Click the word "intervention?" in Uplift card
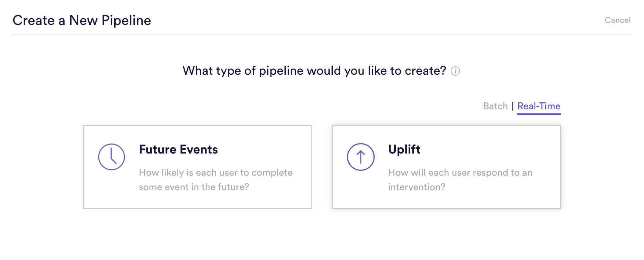 tap(417, 187)
